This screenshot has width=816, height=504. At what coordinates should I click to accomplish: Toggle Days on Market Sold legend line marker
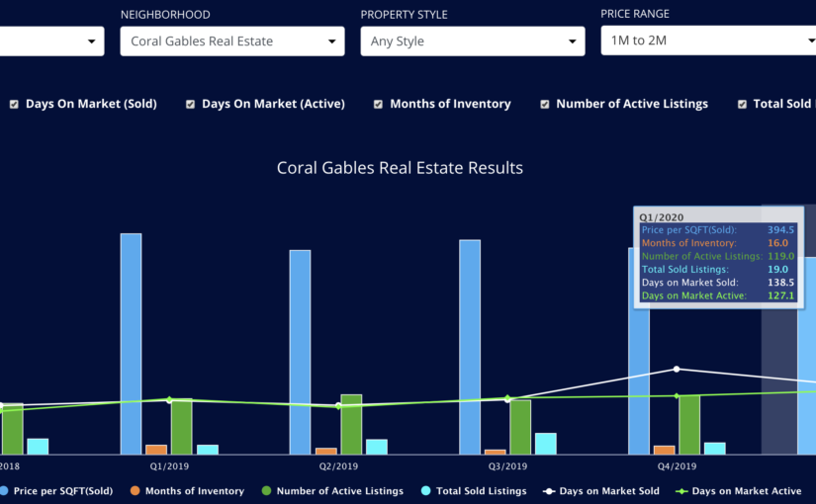pyautogui.click(x=549, y=491)
